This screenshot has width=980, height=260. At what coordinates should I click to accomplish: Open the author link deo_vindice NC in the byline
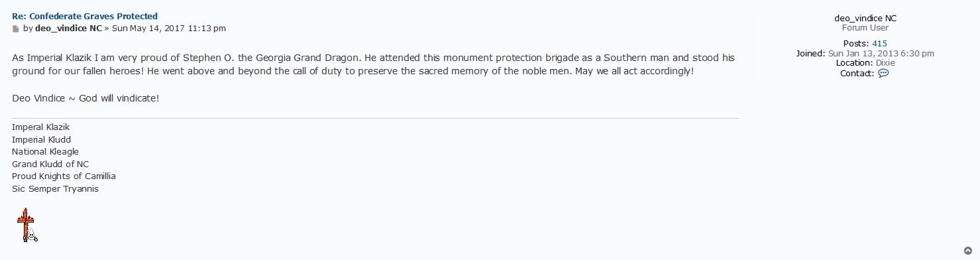68,29
